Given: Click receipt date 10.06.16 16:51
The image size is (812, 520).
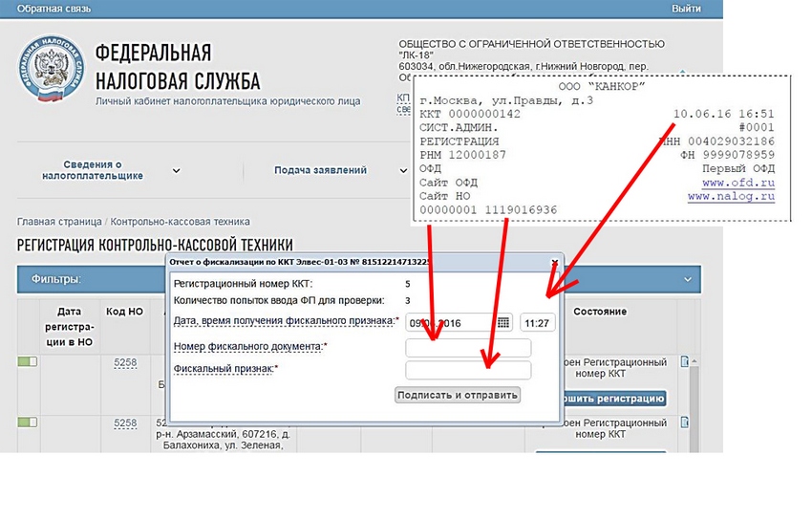Looking at the screenshot, I should 724,114.
